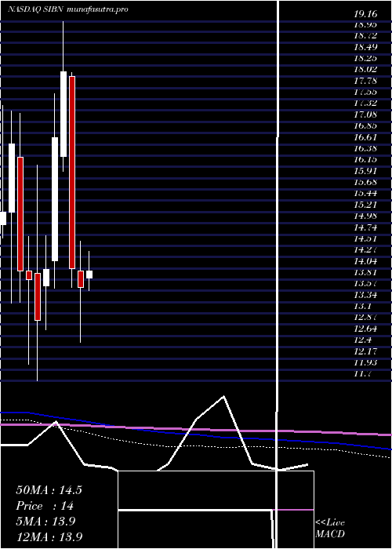
Task: Click the 50MA : 14.5 readout
Action: [49, 490]
